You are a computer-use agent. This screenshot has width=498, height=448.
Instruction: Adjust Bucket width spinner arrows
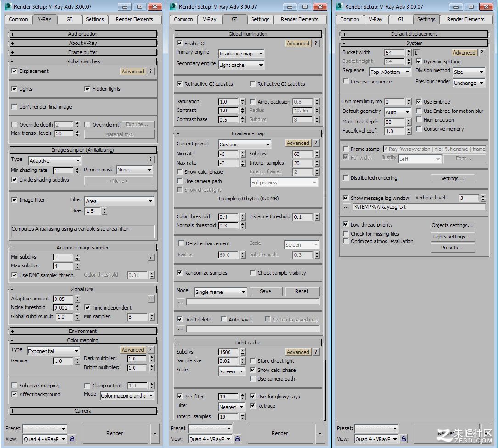click(x=409, y=53)
